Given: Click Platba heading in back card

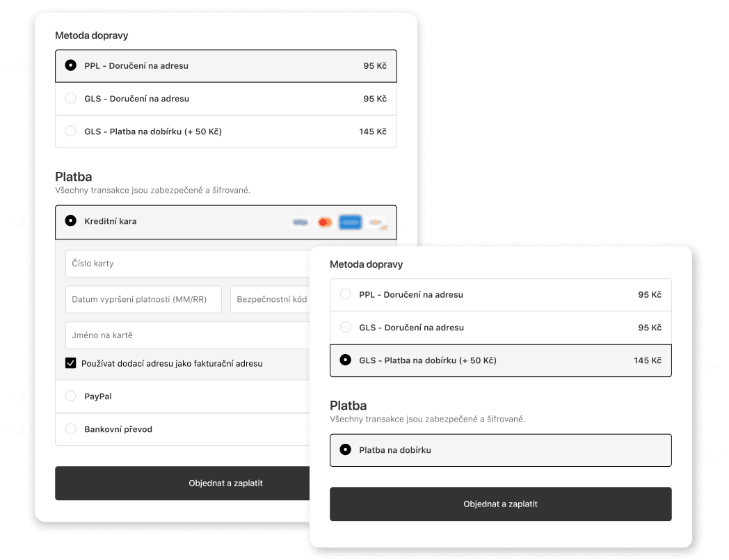Looking at the screenshot, I should (74, 177).
